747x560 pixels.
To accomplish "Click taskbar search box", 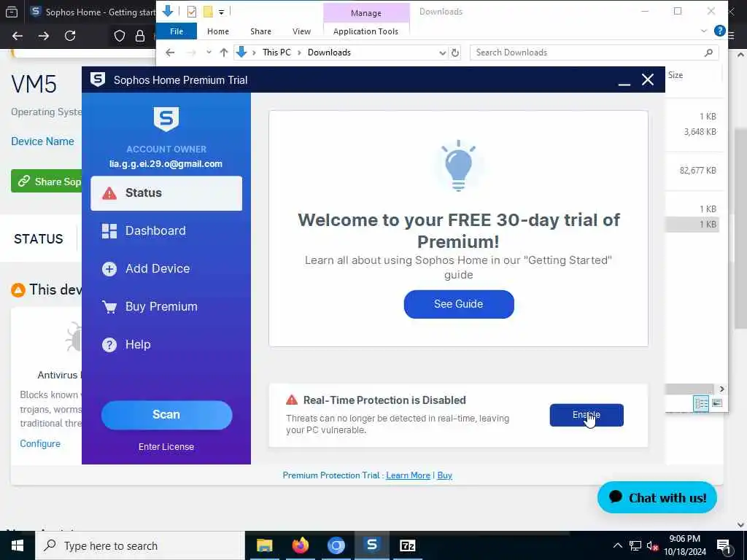I will click(140, 545).
